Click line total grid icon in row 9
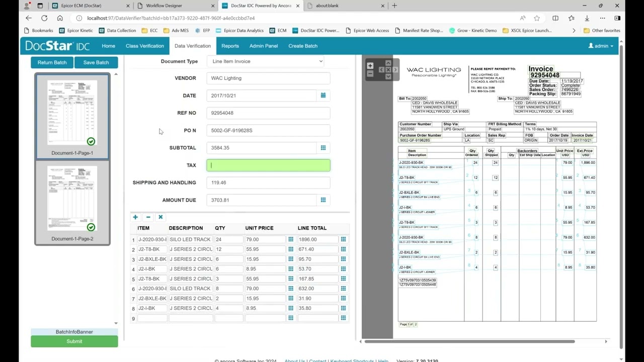 click(343, 318)
